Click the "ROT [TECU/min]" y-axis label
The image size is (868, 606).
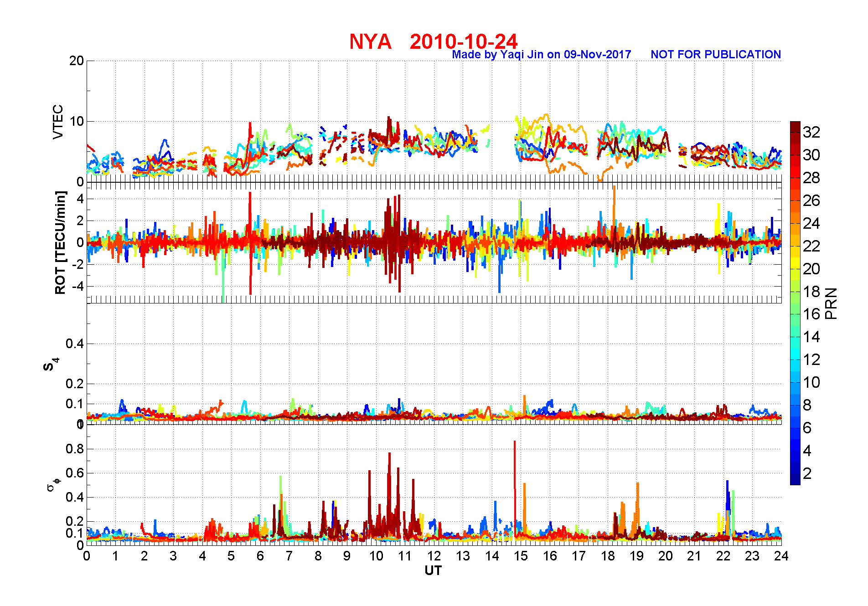60,242
